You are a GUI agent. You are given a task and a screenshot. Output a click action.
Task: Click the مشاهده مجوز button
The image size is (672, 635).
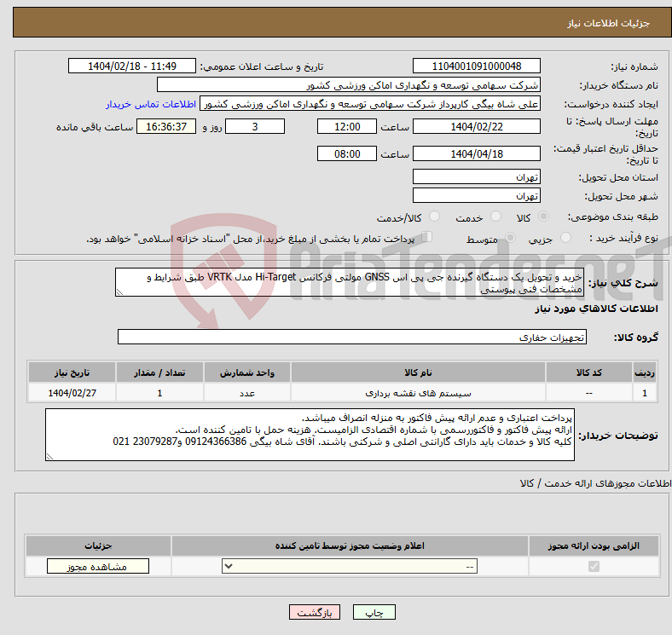tap(98, 567)
